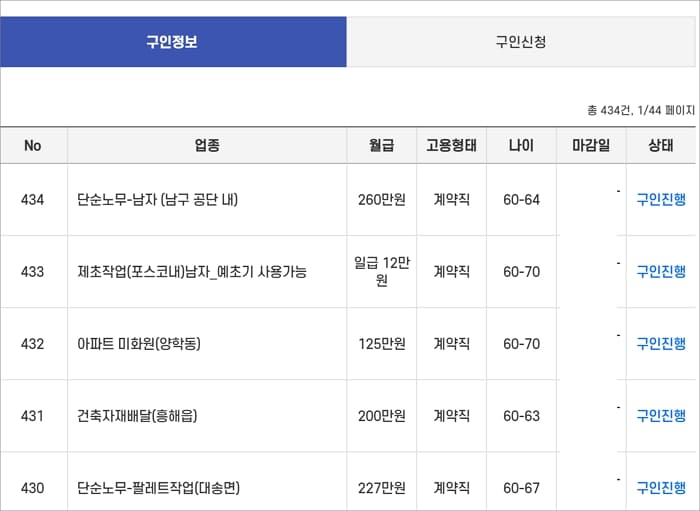
Task: Open the 제초작업(포스코내) job listing
Action: [191, 271]
